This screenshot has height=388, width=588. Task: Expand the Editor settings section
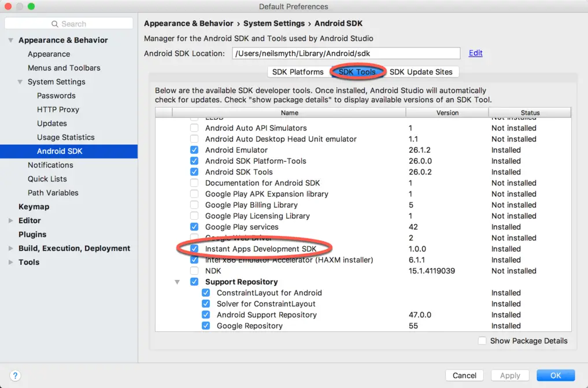[10, 221]
